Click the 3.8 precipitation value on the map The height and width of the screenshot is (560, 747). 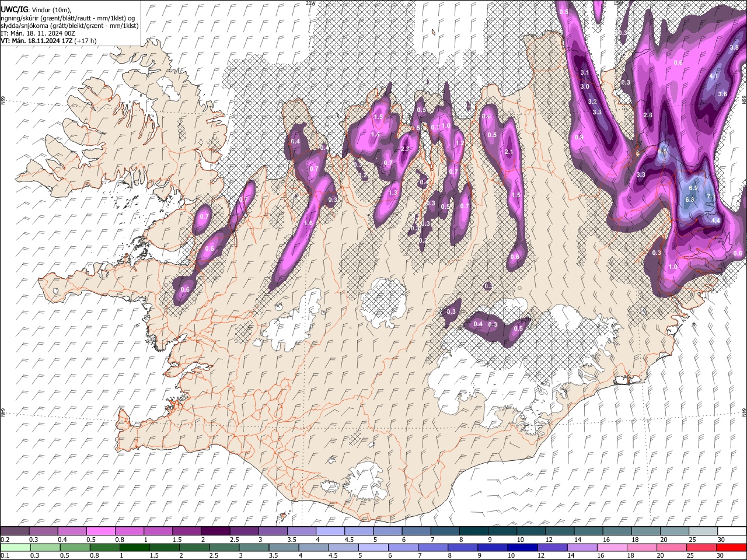[x=734, y=47]
